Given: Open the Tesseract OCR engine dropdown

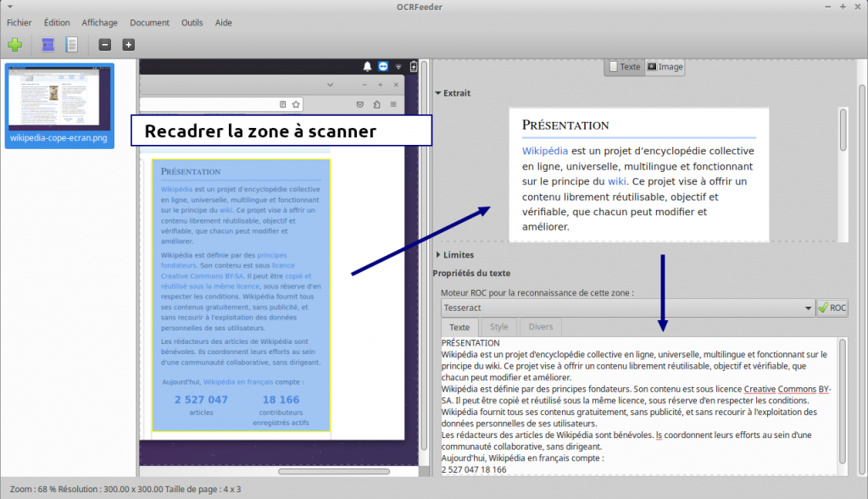Looking at the screenshot, I should (626, 309).
